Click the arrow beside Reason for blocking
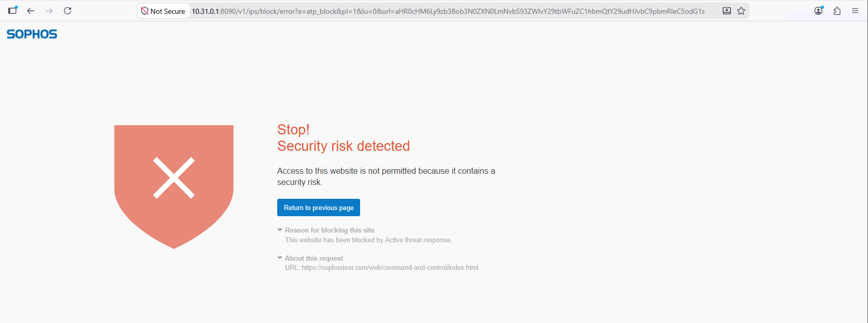 click(280, 230)
